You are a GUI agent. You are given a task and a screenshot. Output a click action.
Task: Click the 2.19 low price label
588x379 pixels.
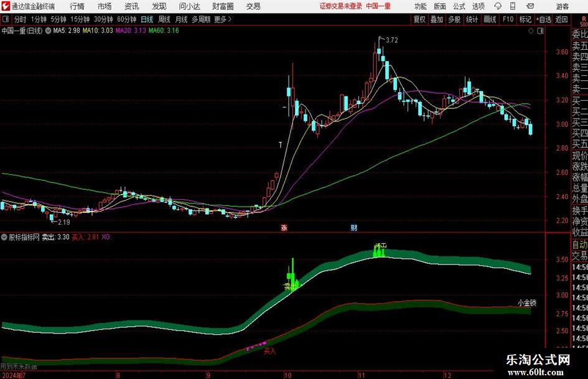point(63,222)
